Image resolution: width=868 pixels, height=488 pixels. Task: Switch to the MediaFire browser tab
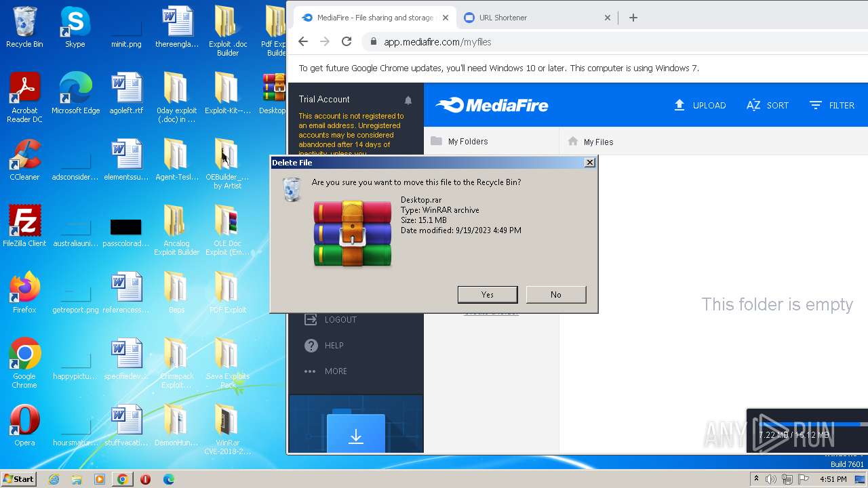point(374,18)
